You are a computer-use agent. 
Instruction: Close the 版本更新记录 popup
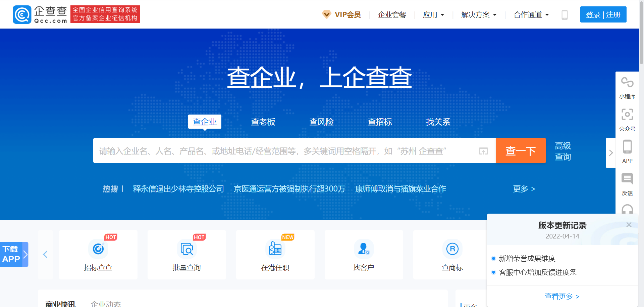click(x=629, y=225)
